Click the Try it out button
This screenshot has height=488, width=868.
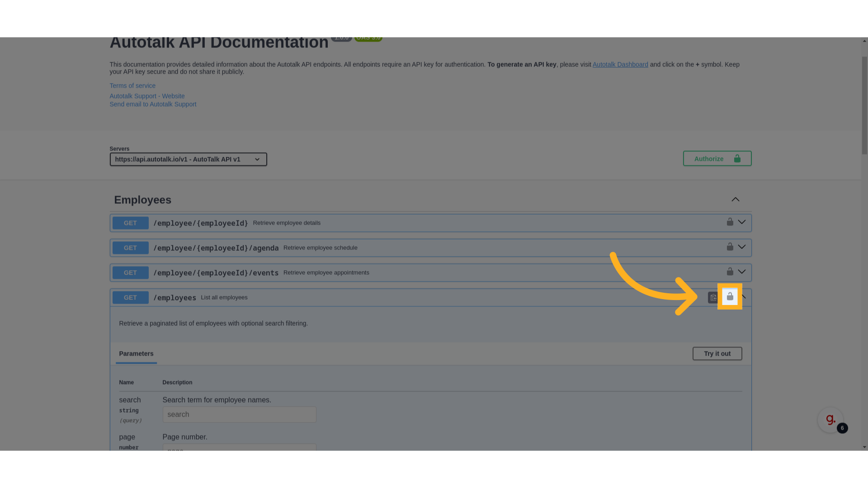coord(717,354)
